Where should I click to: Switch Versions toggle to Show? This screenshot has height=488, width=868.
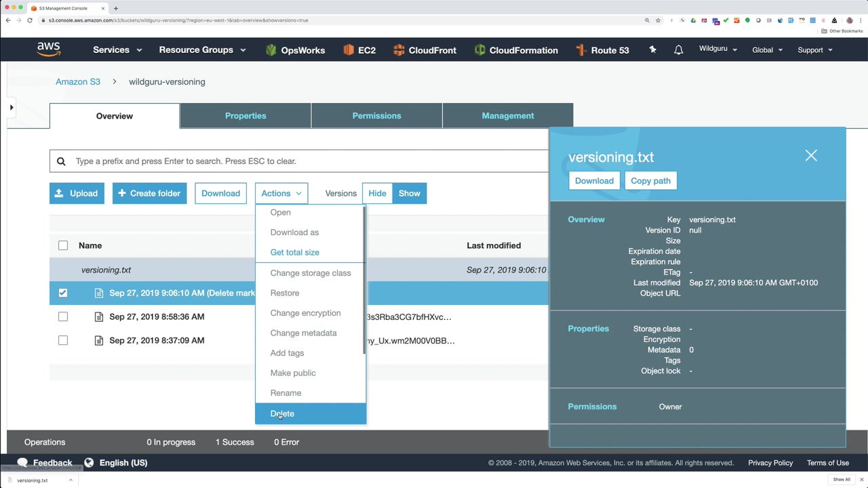[x=410, y=193]
